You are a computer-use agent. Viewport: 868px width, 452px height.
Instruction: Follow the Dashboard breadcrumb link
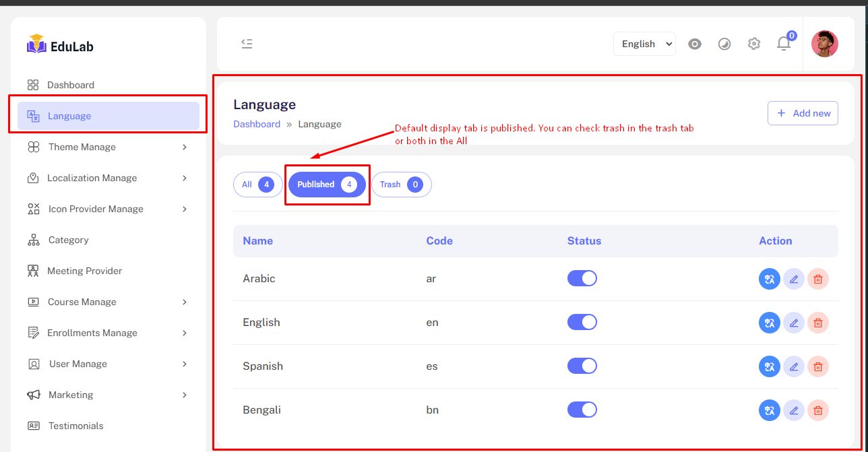point(257,124)
